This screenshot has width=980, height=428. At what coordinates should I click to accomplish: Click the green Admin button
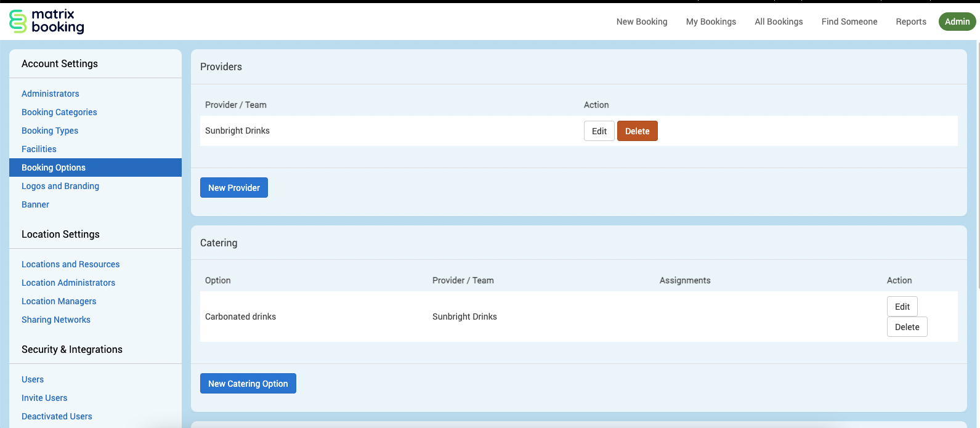(957, 22)
